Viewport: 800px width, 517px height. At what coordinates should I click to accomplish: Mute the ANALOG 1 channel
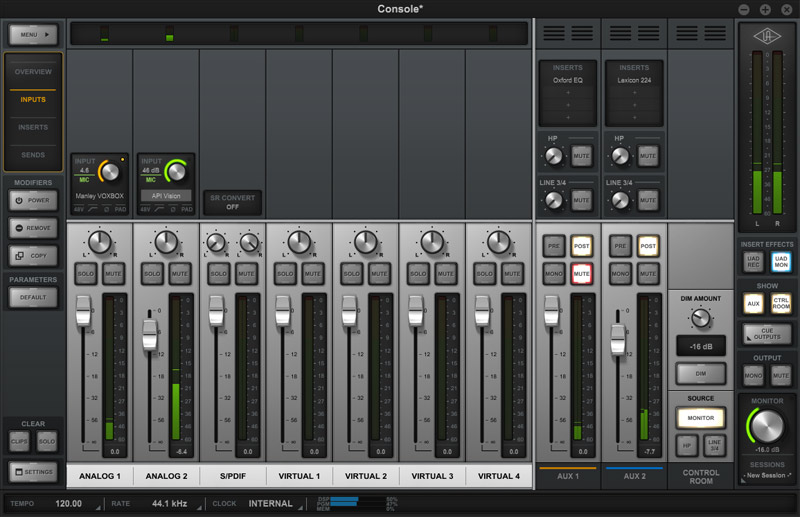pyautogui.click(x=113, y=274)
